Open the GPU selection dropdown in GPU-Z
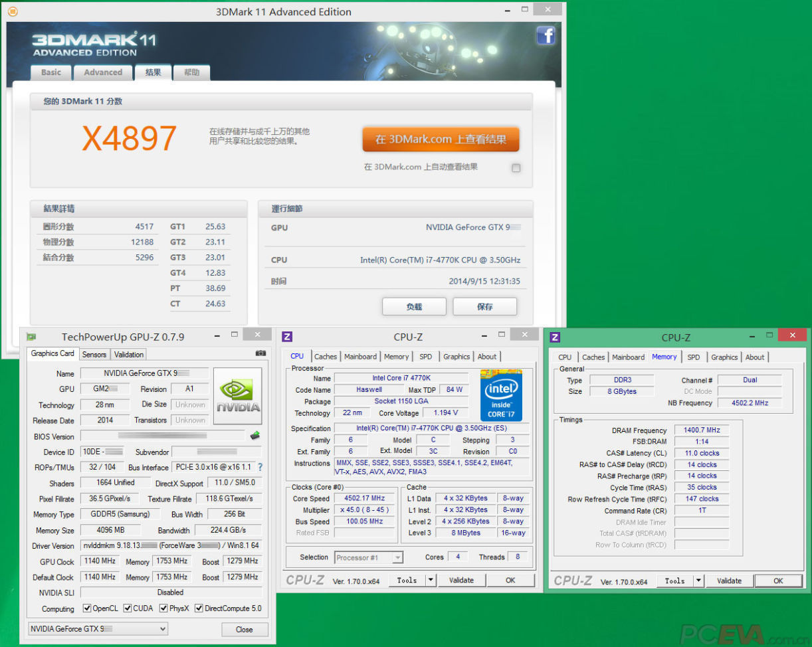 [98, 628]
